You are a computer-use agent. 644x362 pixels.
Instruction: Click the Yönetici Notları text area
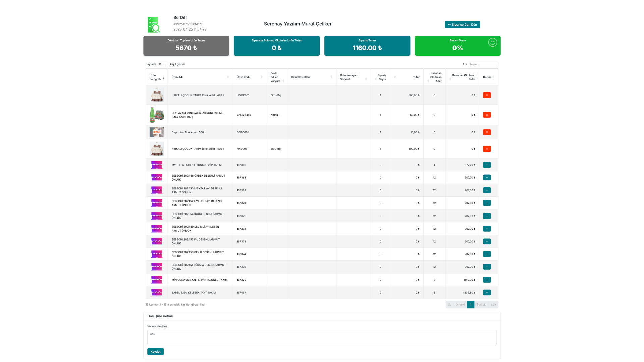coord(322,337)
